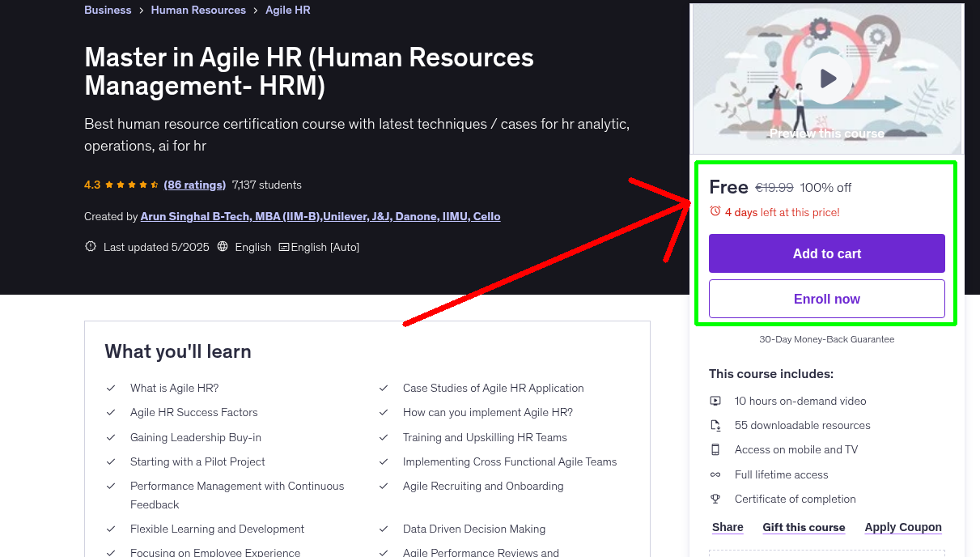Click Share under the course includes section
The image size is (980, 557).
pos(727,527)
